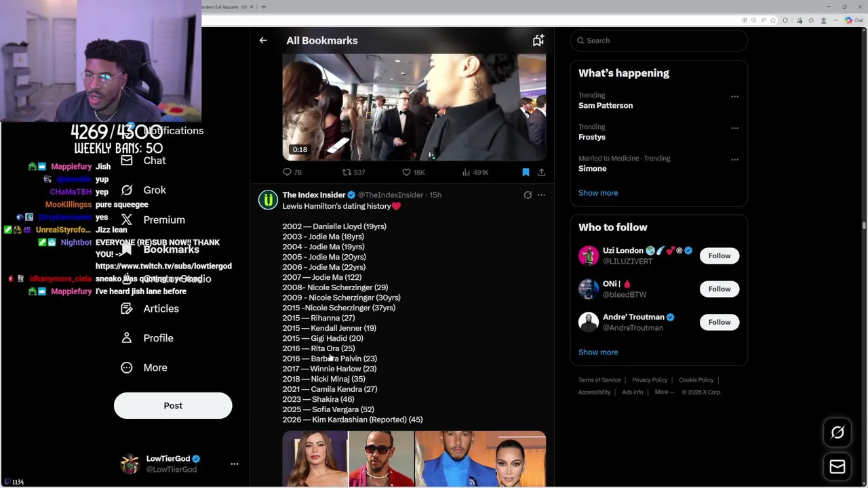Open ONi profile avatar
Screen dimensions: 868x488
[x=589, y=289]
